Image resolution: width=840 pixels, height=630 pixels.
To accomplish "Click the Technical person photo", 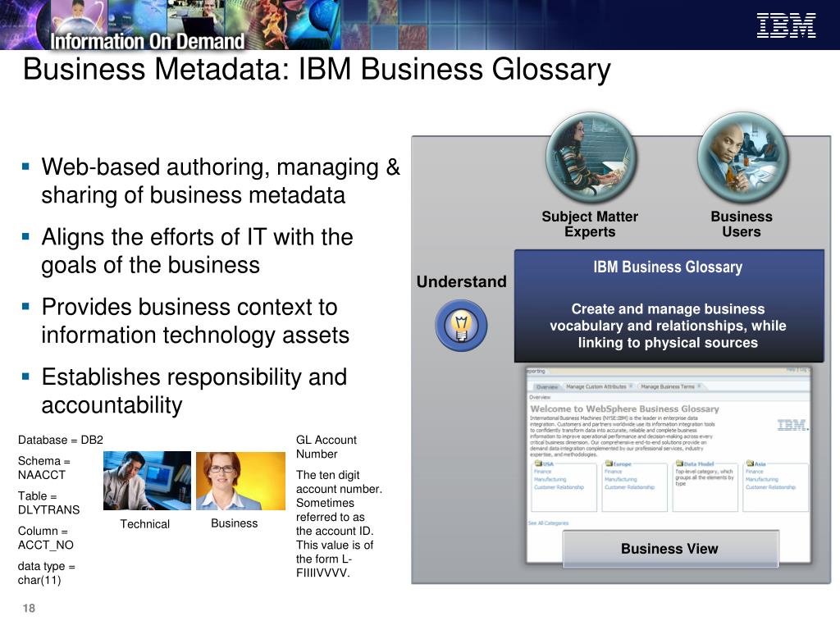I will tap(147, 481).
